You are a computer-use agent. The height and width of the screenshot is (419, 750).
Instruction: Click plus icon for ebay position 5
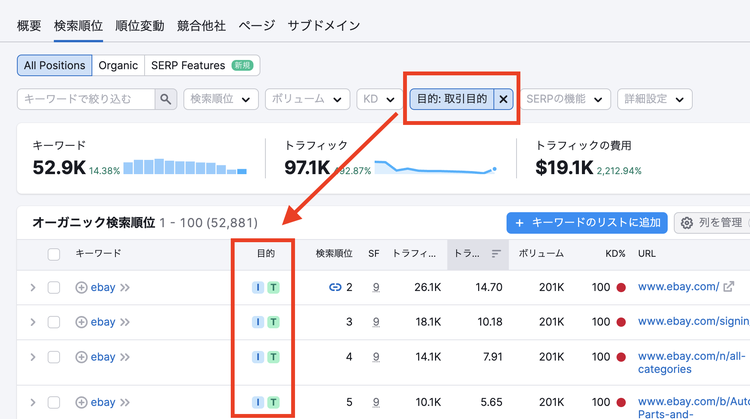click(x=81, y=402)
